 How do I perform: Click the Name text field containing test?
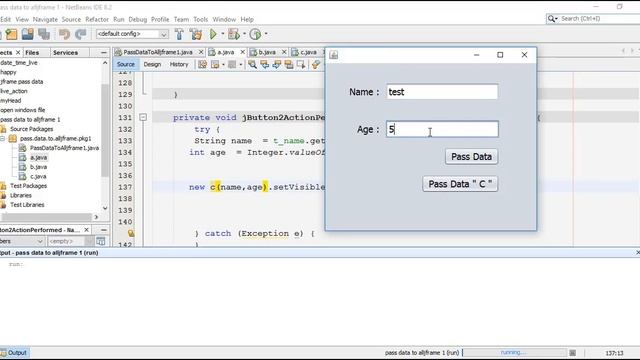click(x=442, y=92)
